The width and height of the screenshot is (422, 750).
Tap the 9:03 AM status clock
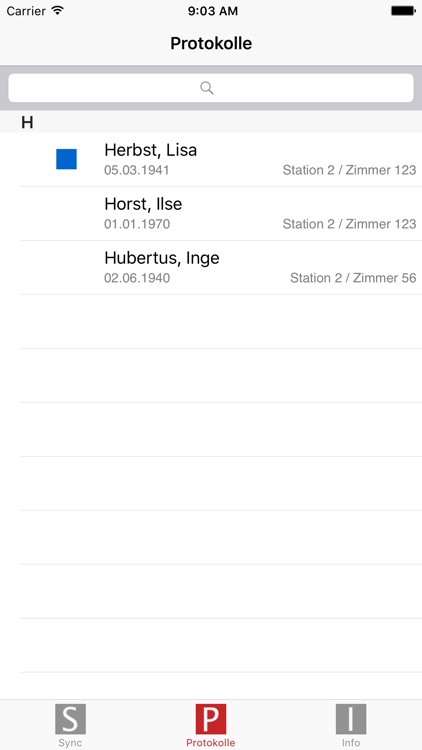pyautogui.click(x=212, y=11)
